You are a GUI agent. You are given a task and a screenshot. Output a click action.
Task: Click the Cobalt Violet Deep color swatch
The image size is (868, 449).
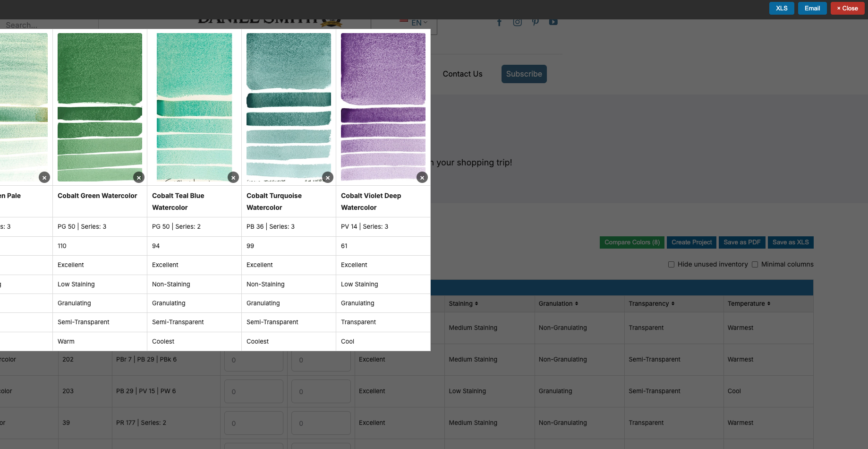pyautogui.click(x=383, y=106)
